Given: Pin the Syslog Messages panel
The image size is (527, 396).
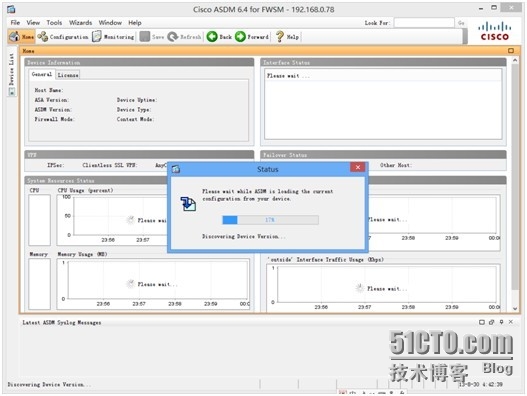Looking at the screenshot, I should (x=501, y=322).
